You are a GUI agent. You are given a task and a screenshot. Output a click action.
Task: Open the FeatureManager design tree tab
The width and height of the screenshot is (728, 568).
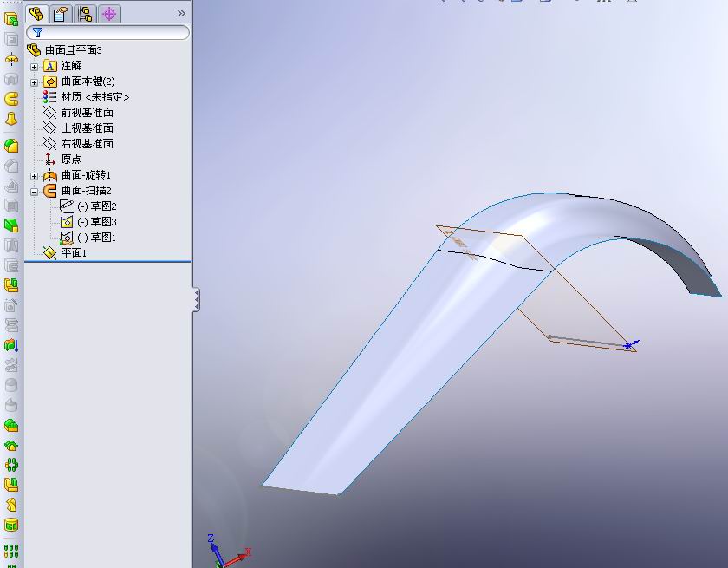tap(36, 14)
